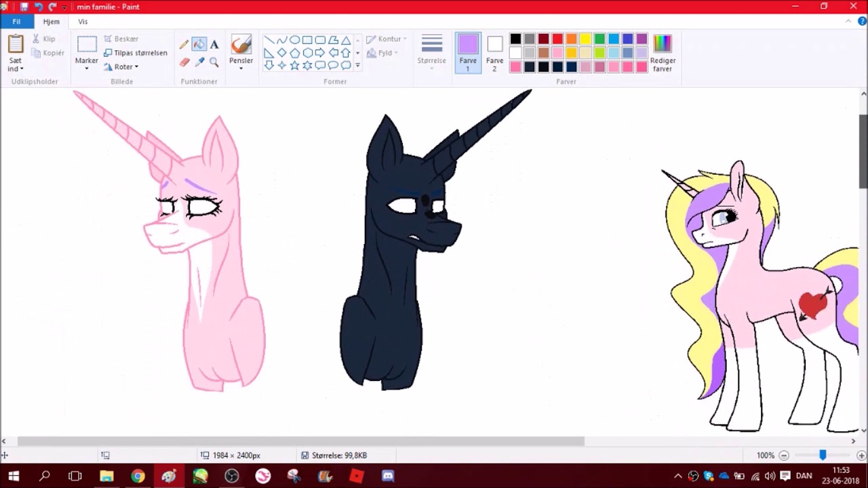Screen dimensions: 868x488
Task: Open the Størrelse line size dropdown
Action: pos(431,53)
